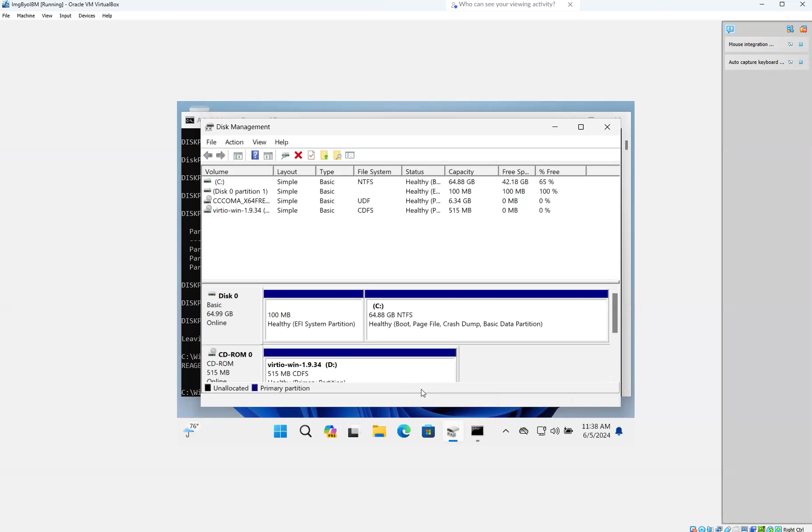
Task: Open File Explorer from the taskbar
Action: [x=379, y=431]
